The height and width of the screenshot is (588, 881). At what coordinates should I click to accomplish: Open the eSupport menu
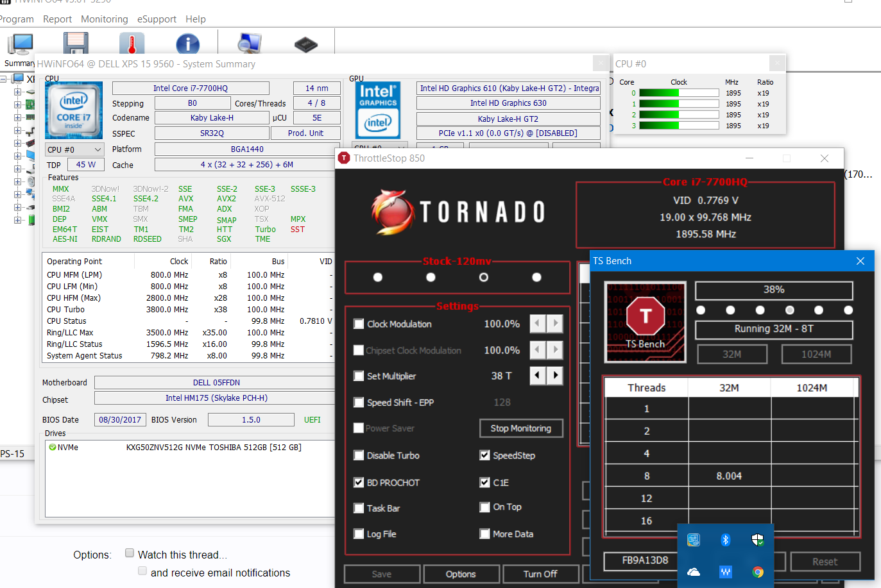point(157,19)
